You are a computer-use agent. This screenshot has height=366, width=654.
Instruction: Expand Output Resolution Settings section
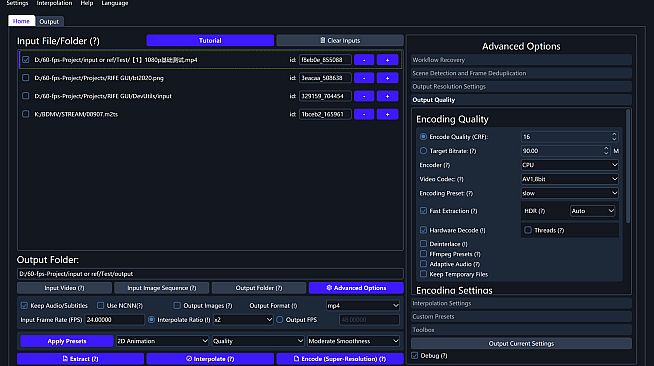[x=521, y=86]
